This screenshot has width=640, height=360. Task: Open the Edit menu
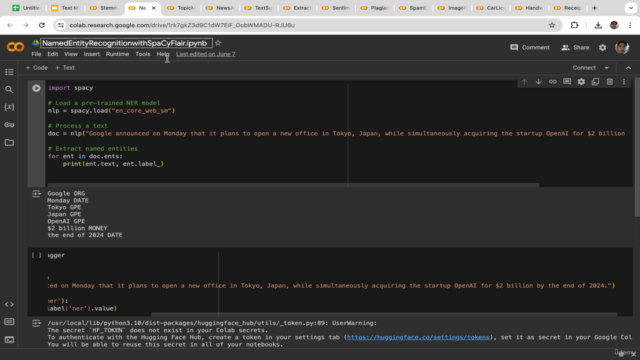pos(53,54)
